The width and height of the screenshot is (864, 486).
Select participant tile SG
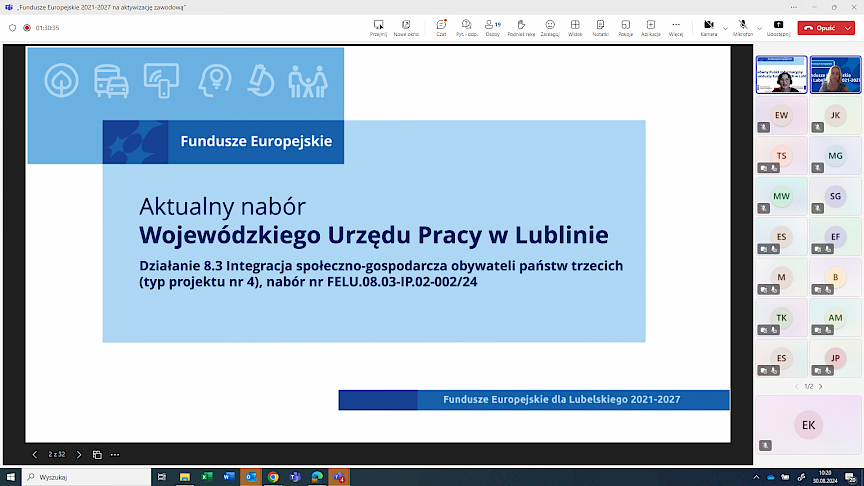pos(835,196)
